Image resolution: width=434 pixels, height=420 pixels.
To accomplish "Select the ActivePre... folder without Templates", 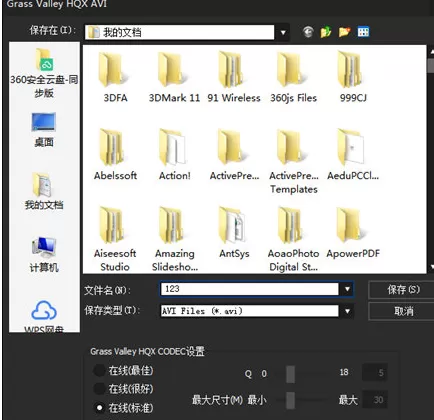I will [x=234, y=155].
